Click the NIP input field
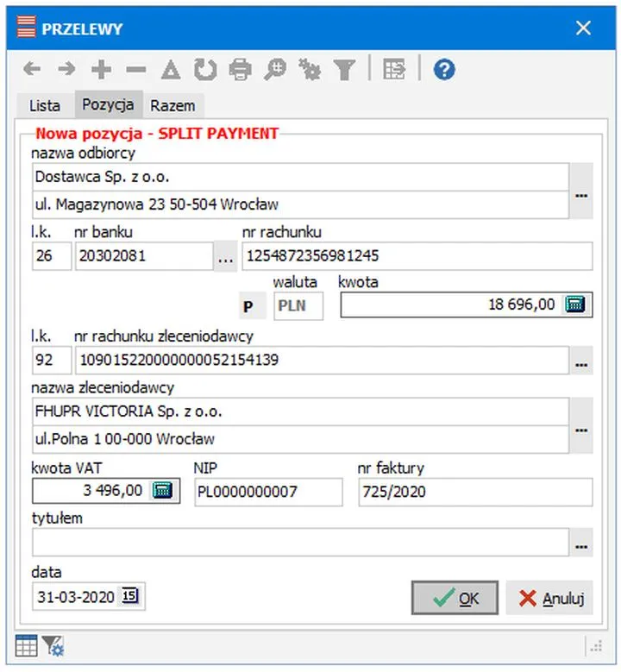Screen dimensions: 621x672 268,492
